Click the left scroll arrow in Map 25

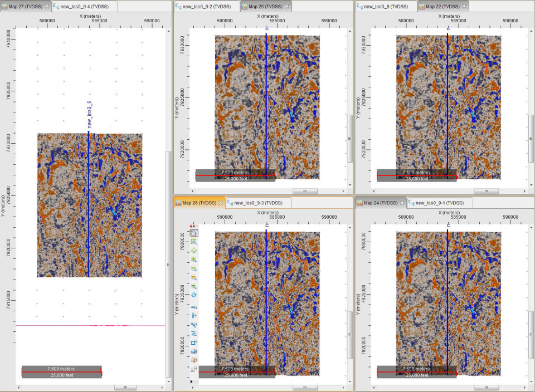click(192, 191)
